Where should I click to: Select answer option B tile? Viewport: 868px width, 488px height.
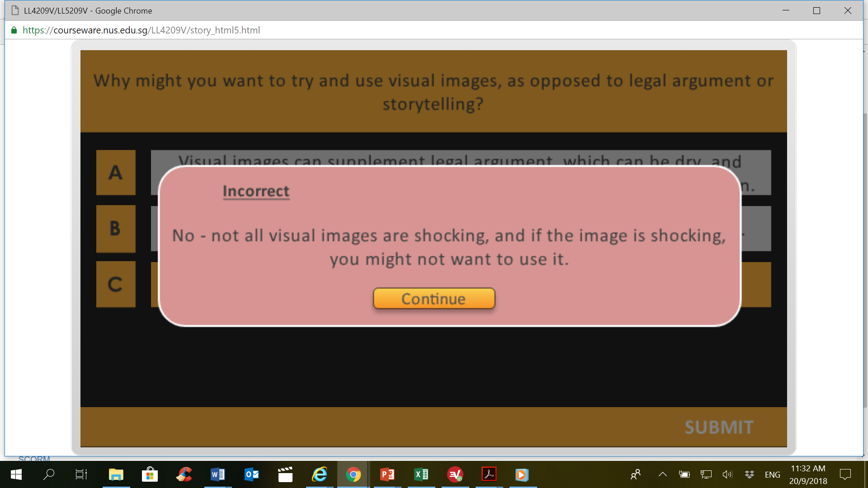tap(116, 229)
